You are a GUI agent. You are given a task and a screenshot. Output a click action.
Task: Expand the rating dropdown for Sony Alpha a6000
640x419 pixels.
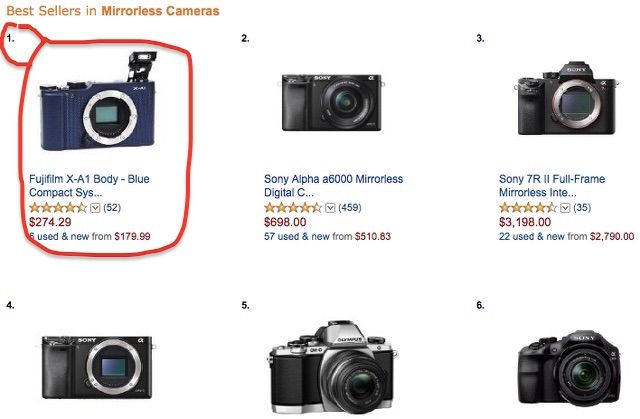tap(330, 208)
